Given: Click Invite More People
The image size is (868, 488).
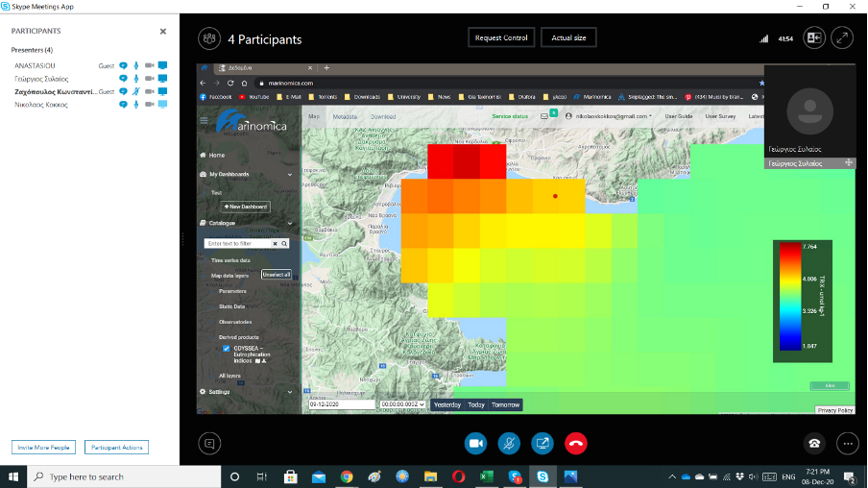Looking at the screenshot, I should (43, 448).
